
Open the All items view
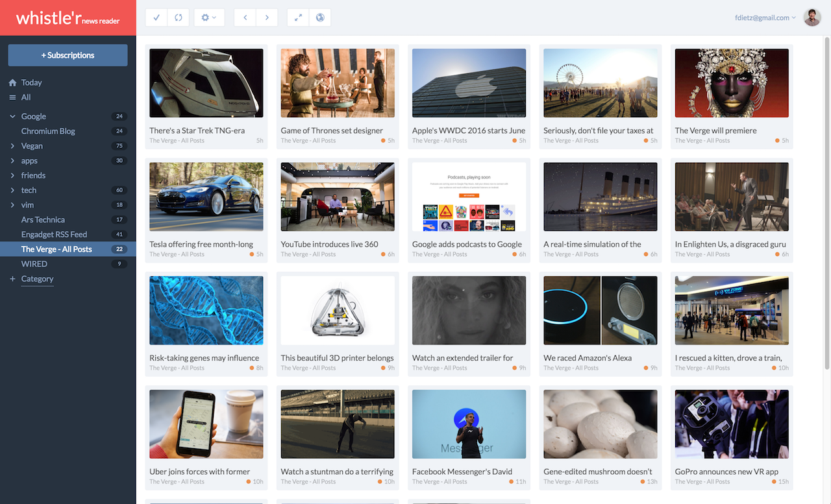pos(26,97)
